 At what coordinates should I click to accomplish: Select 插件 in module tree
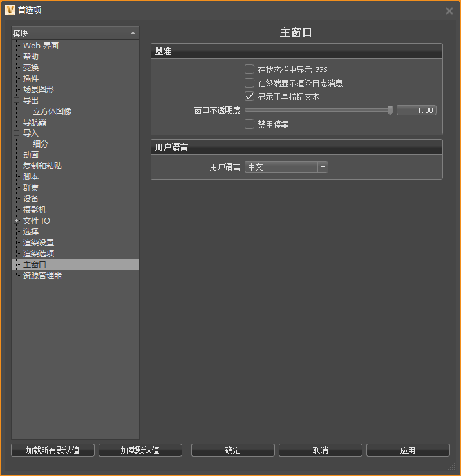[31, 78]
